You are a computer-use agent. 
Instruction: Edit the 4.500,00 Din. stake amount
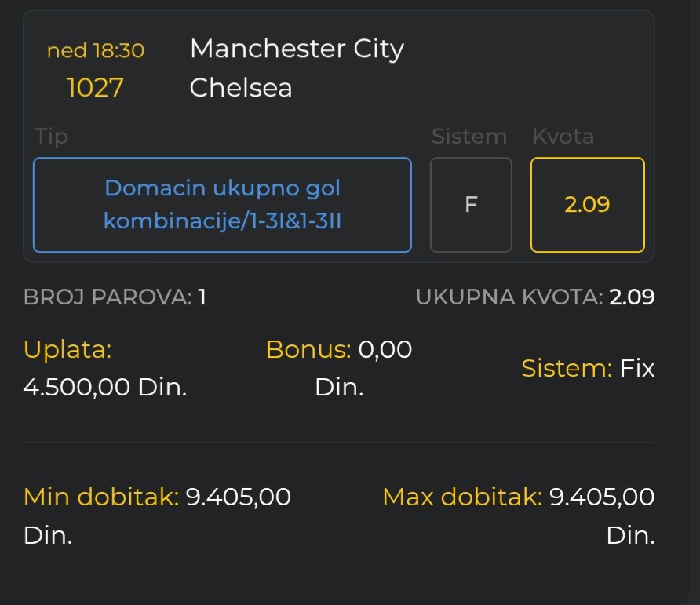(105, 387)
